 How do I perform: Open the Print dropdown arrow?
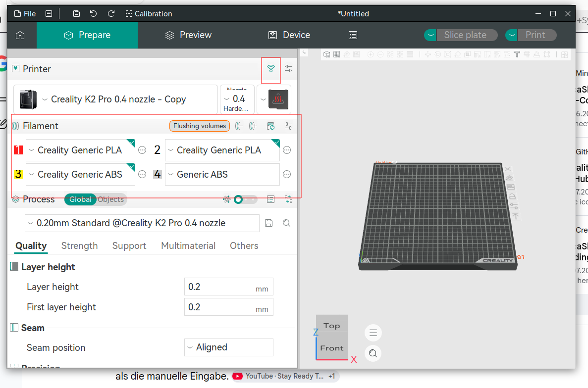point(512,35)
